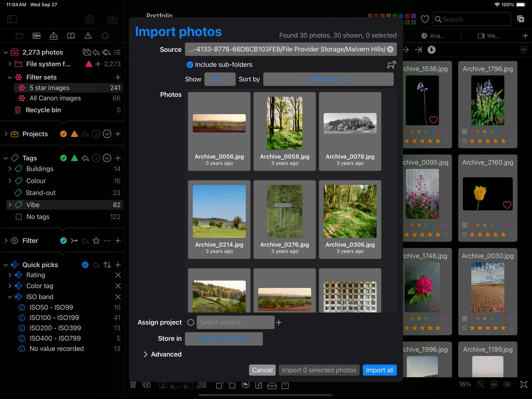This screenshot has height=399, width=532.
Task: Add a new file system folder with the plus
Action: [x=98, y=64]
